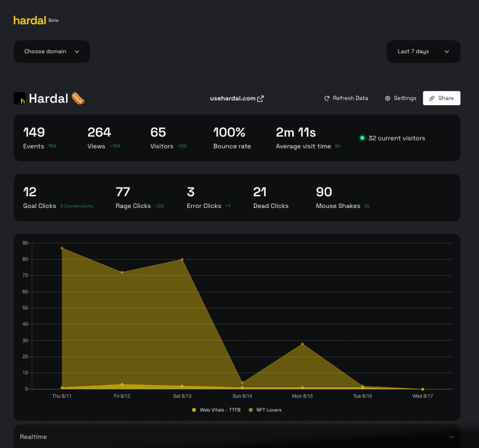Expand the Realtime section chevron

click(451, 437)
